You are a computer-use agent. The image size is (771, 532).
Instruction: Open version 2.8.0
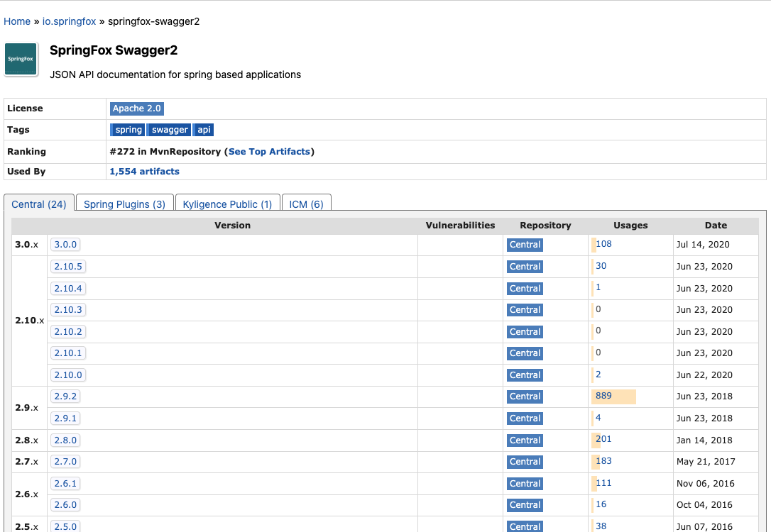coord(65,440)
